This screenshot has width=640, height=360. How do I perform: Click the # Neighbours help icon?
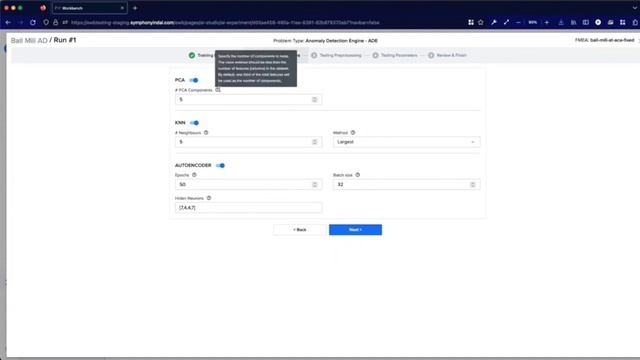(x=206, y=133)
